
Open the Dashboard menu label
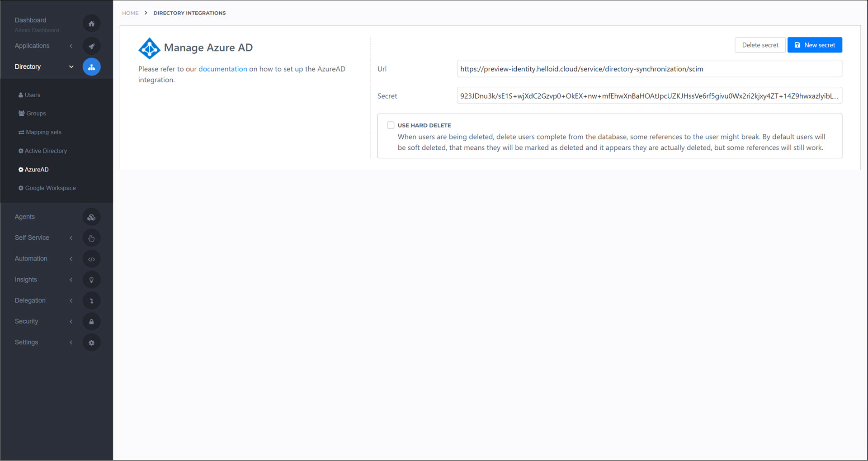coord(30,20)
